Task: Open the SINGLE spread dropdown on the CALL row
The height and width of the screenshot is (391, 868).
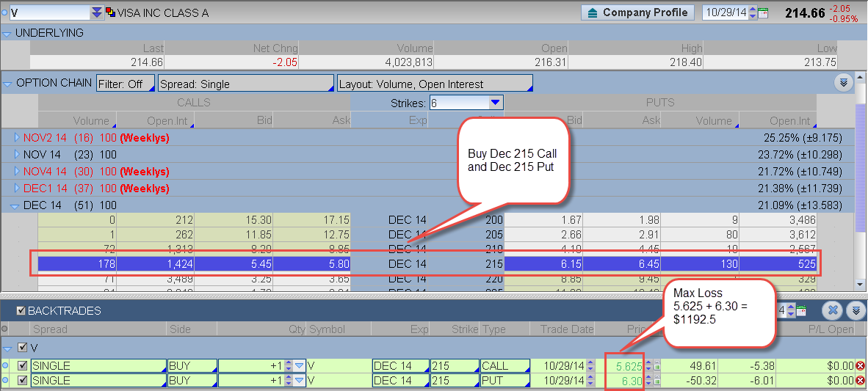Action: 98,366
